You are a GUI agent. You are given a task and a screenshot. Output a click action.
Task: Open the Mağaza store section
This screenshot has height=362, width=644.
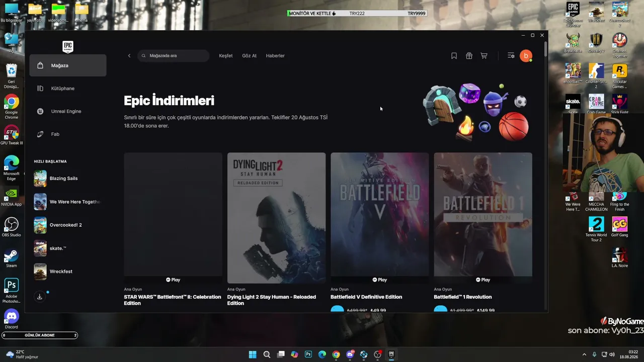click(x=68, y=65)
